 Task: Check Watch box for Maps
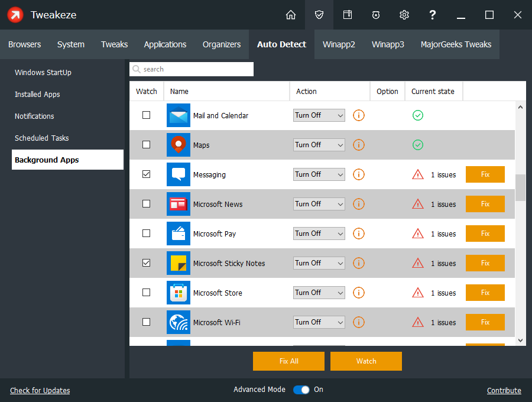point(146,144)
